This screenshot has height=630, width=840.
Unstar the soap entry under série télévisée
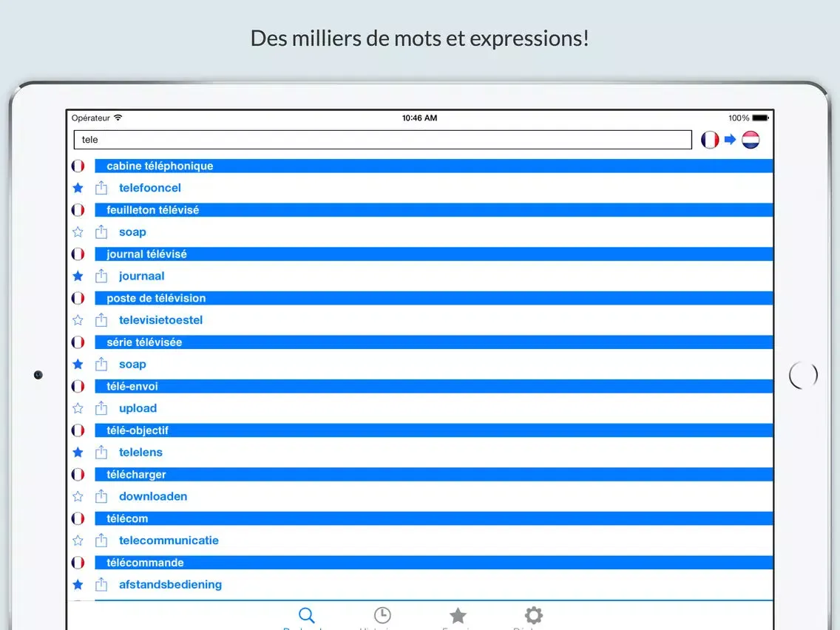coord(78,365)
